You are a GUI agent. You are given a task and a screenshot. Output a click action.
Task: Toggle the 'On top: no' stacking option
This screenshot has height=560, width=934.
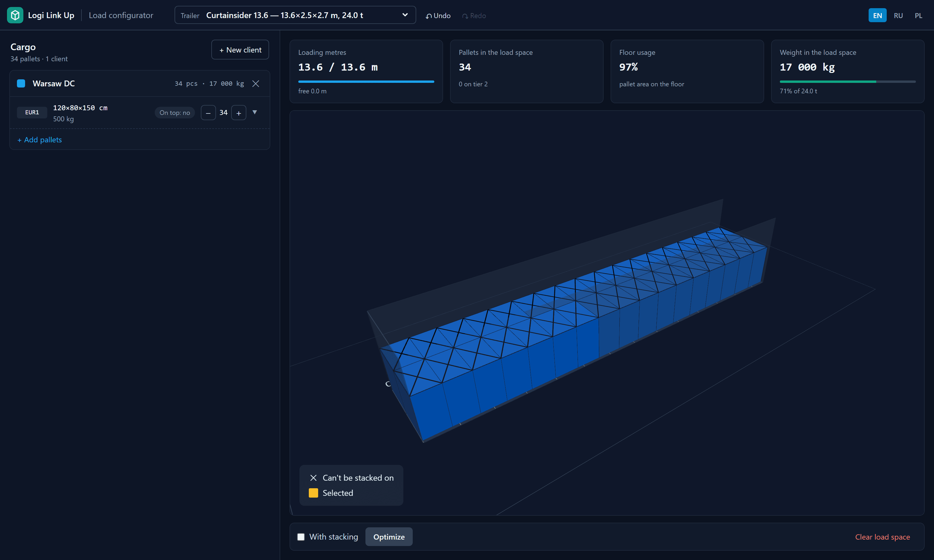(175, 113)
